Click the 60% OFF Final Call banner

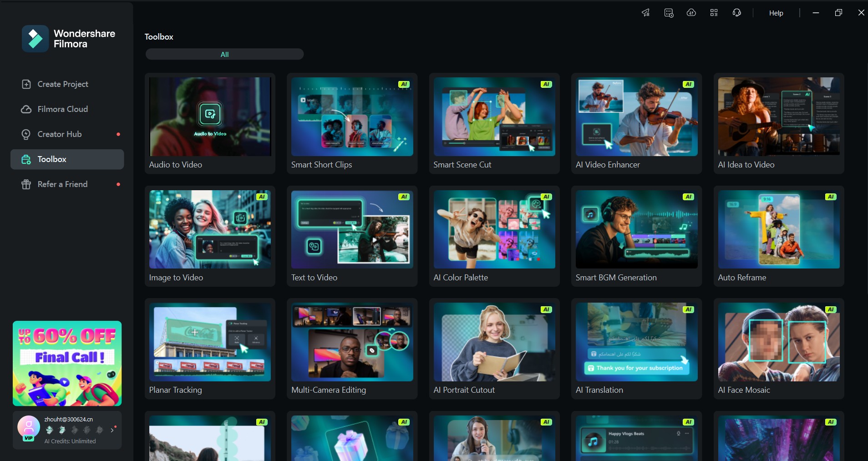pos(67,363)
